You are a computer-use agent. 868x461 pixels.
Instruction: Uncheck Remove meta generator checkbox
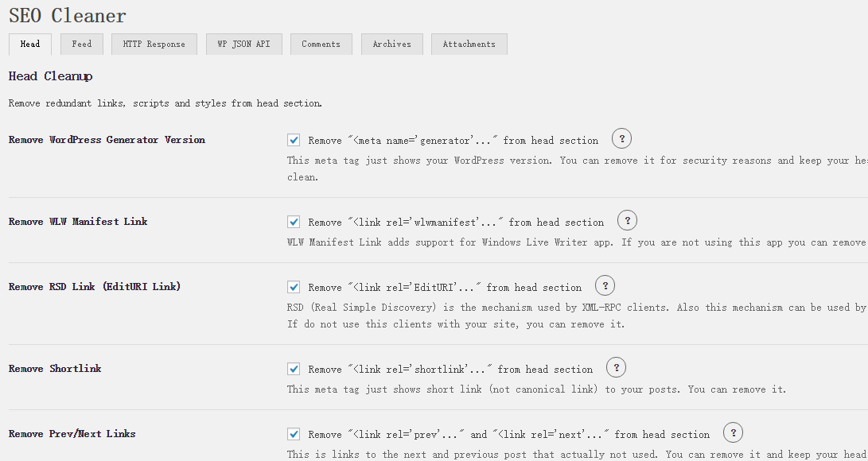tap(294, 140)
